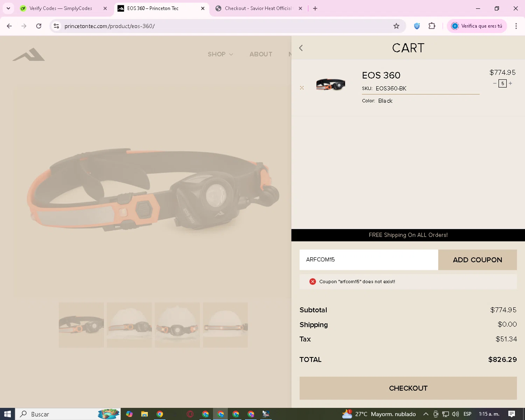Remove EOS 360 from the cart
The width and height of the screenshot is (525, 420).
click(x=302, y=88)
